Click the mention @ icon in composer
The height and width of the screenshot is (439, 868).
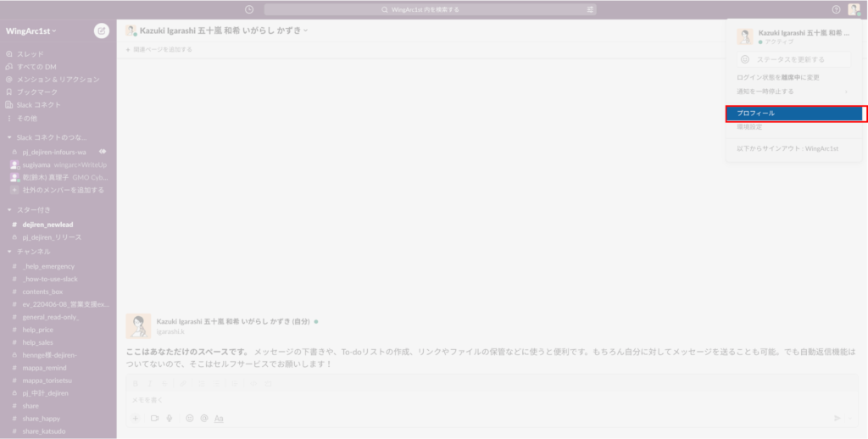[x=203, y=418]
